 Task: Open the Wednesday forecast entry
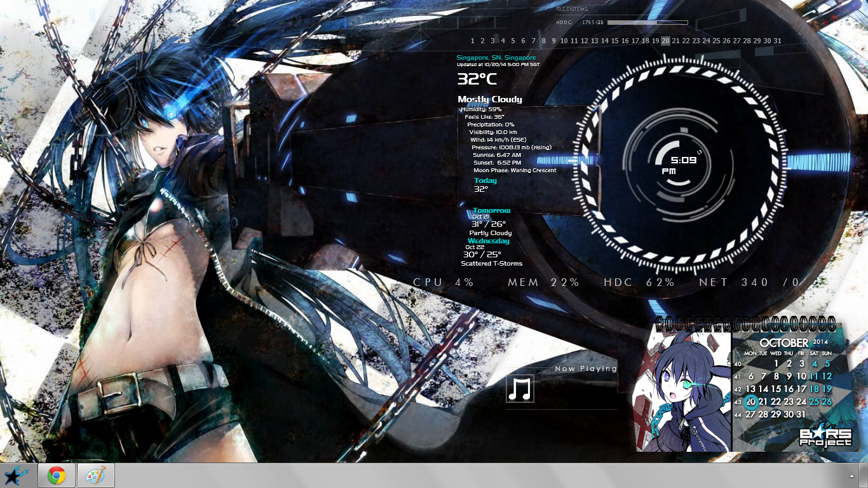[x=488, y=241]
